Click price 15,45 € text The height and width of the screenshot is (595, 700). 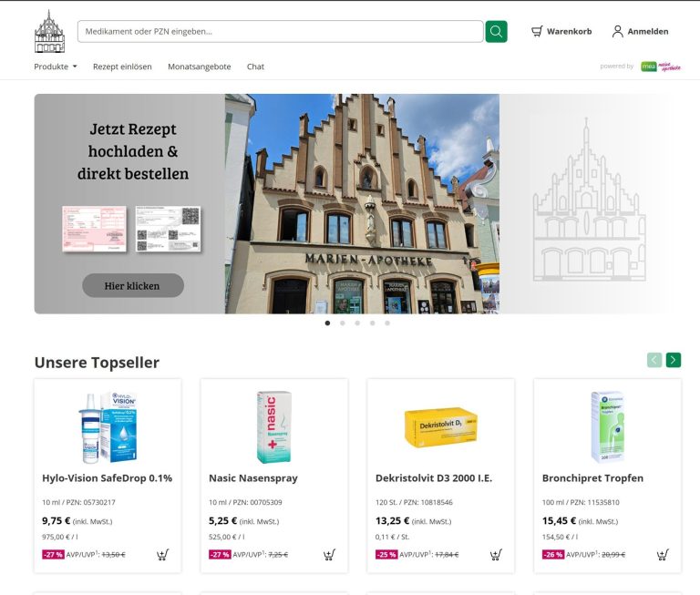[x=559, y=521]
